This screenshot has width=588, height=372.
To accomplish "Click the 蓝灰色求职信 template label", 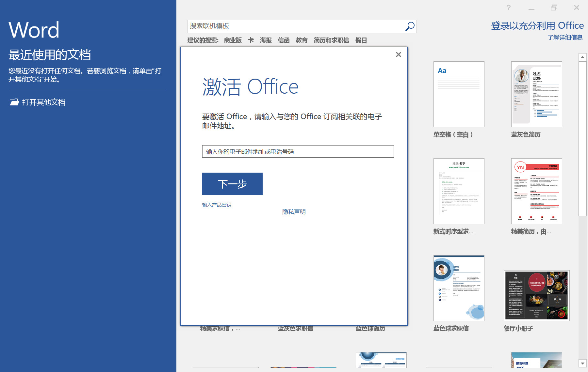I will click(295, 329).
